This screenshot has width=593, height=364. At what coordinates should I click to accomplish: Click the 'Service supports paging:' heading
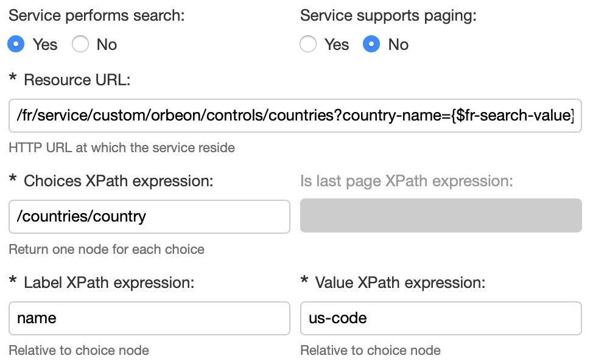point(388,16)
